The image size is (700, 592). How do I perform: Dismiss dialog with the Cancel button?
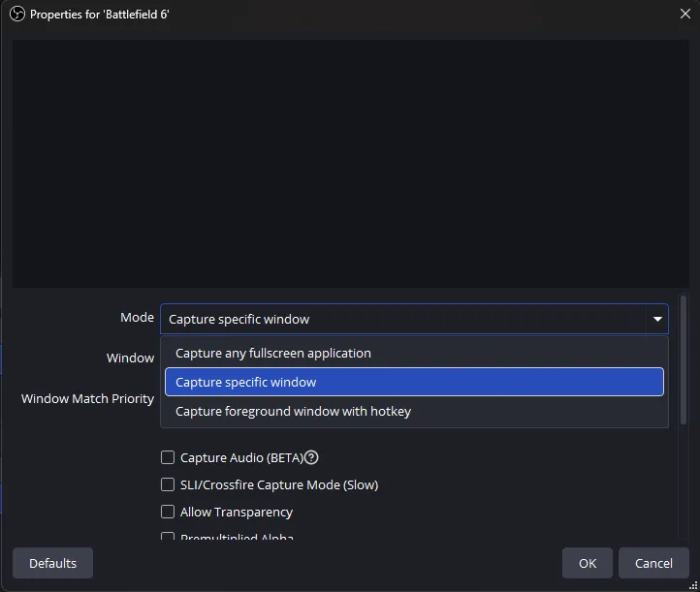tap(653, 563)
